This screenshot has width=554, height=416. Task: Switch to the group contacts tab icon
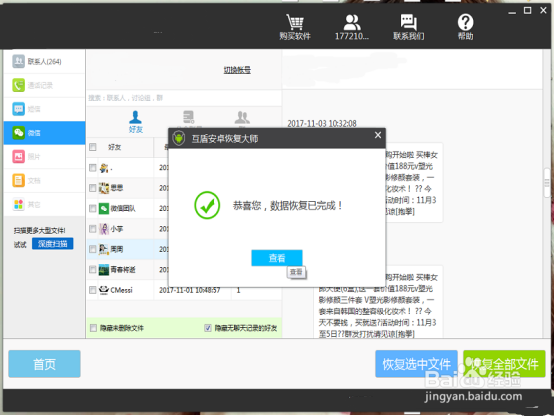242,118
